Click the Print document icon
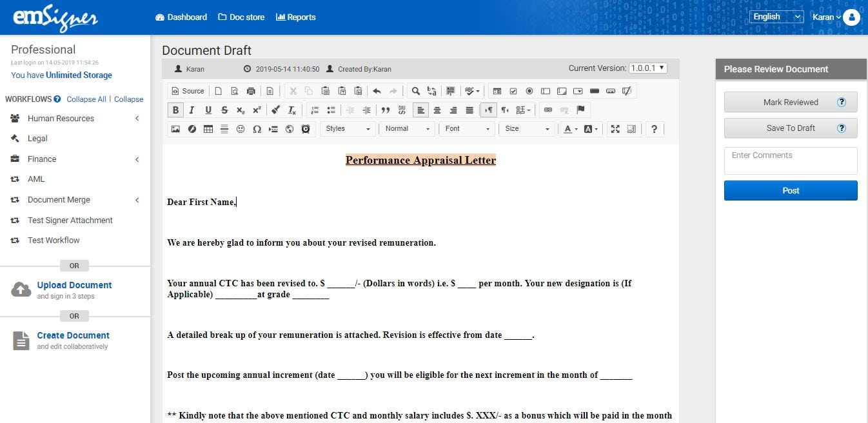This screenshot has width=868, height=423. [x=251, y=91]
